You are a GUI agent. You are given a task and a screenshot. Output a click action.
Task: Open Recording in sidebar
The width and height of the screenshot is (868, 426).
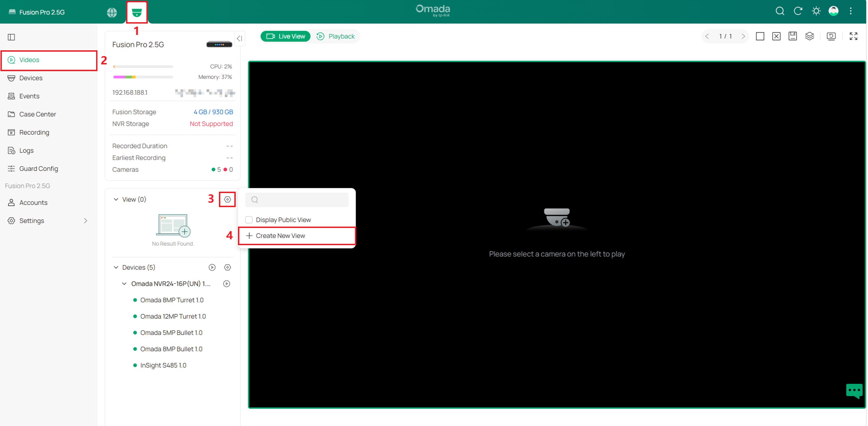click(49, 133)
